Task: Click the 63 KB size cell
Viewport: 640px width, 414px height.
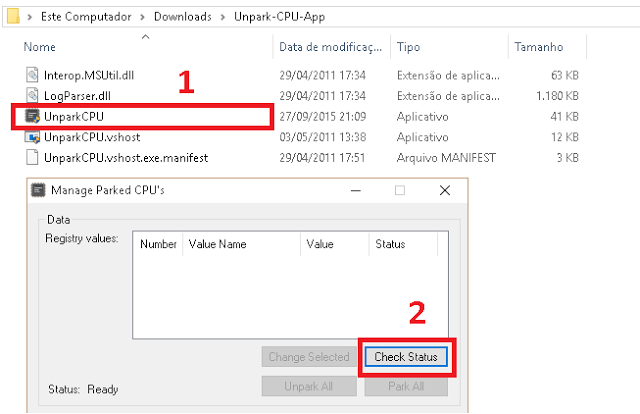Action: [565, 75]
